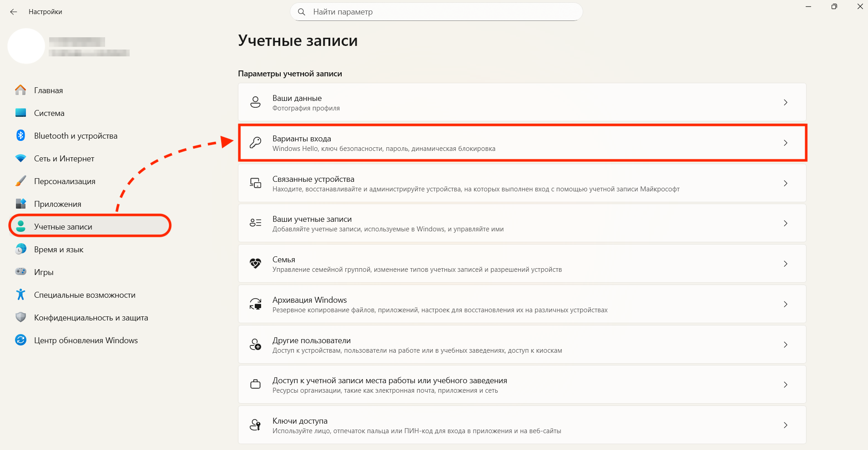
Task: Expand the Варианты входа row chevron
Action: [x=786, y=142]
